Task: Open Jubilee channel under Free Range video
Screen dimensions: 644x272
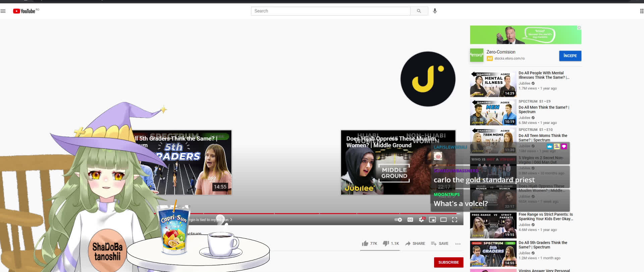Action: 524,225
